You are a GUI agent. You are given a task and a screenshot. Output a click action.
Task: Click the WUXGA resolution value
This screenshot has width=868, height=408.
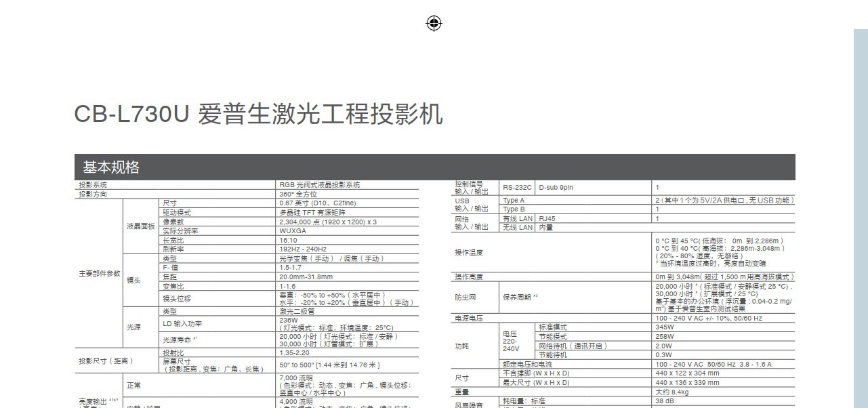tap(293, 231)
